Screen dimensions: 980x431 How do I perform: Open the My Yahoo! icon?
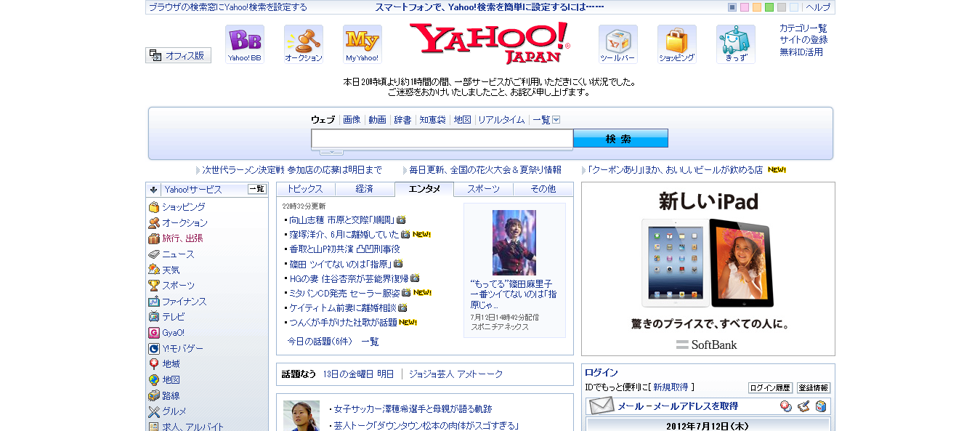pos(363,44)
